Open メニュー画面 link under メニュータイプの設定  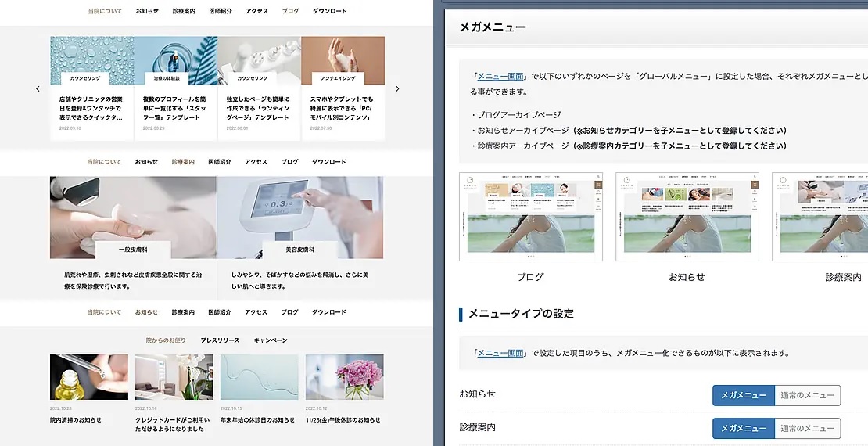coord(500,353)
